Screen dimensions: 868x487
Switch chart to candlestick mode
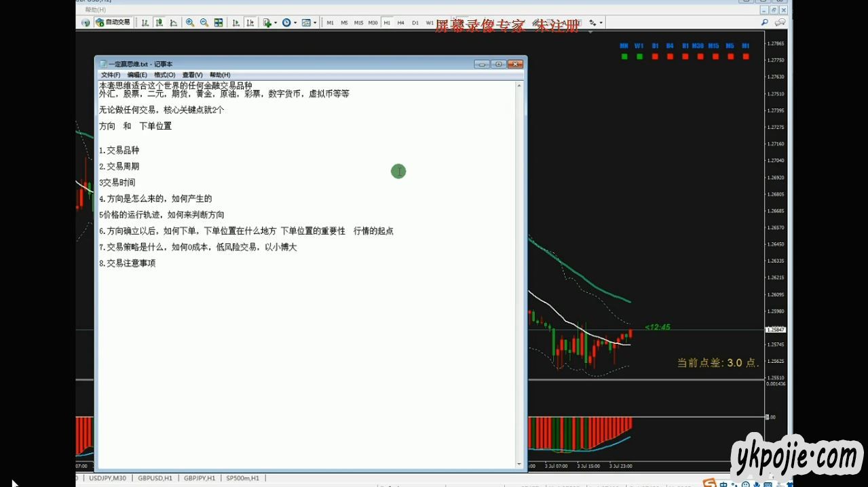pyautogui.click(x=159, y=22)
